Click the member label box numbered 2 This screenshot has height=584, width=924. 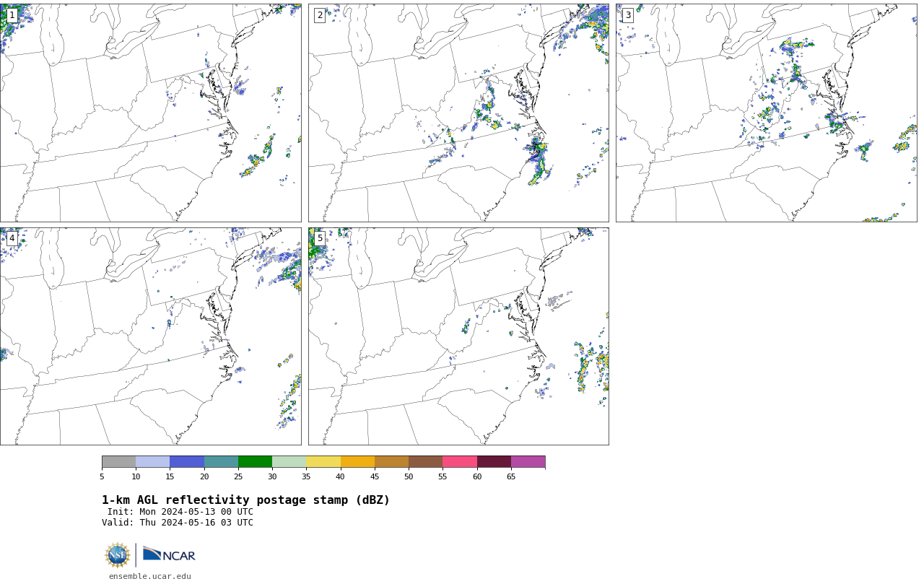[x=320, y=15]
